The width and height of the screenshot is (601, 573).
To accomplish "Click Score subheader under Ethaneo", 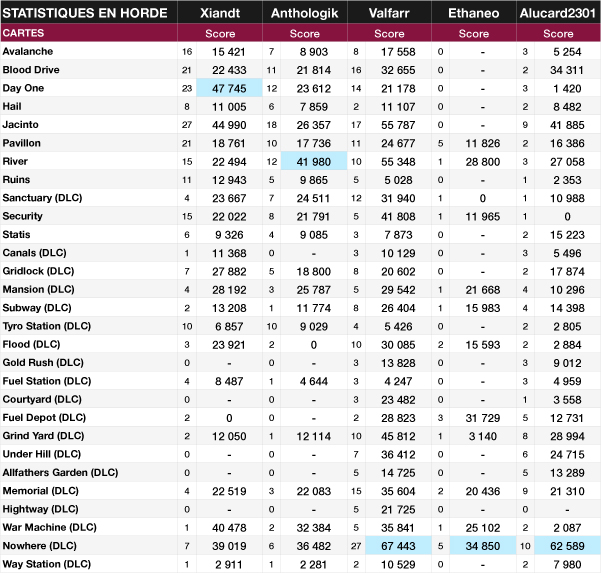I will pos(474,34).
